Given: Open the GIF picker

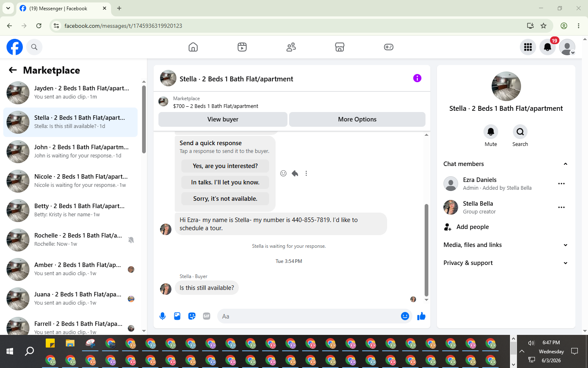Looking at the screenshot, I should click(207, 316).
